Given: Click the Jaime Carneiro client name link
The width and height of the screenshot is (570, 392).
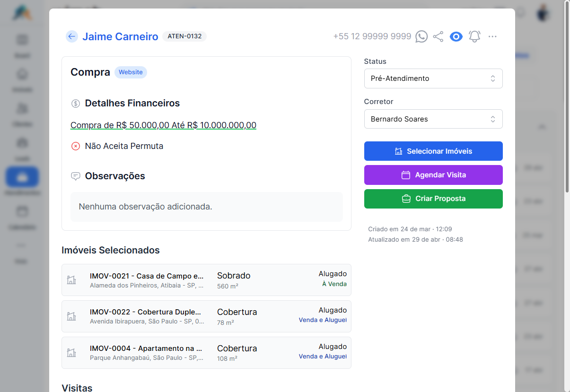Looking at the screenshot, I should (120, 36).
